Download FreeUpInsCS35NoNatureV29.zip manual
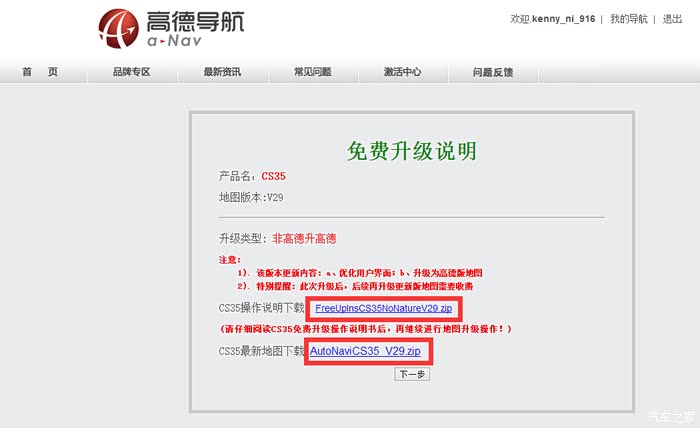The height and width of the screenshot is (428, 700). coord(383,308)
